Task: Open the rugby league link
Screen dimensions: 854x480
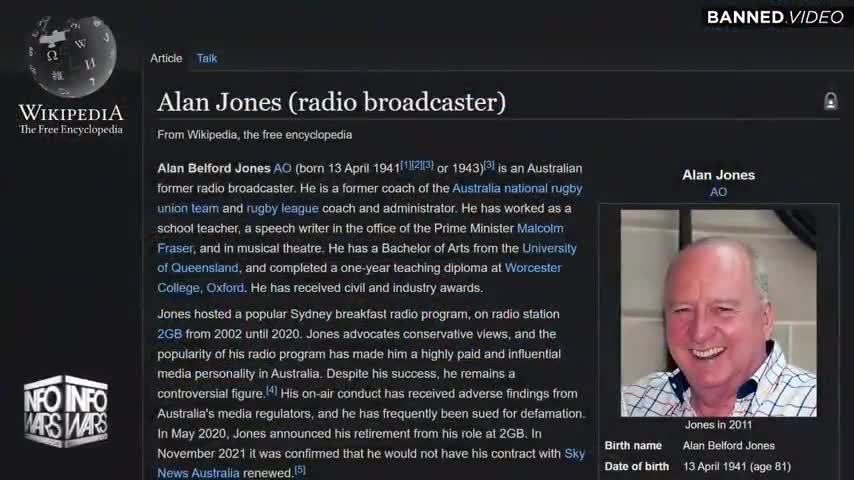Action: 282,209
